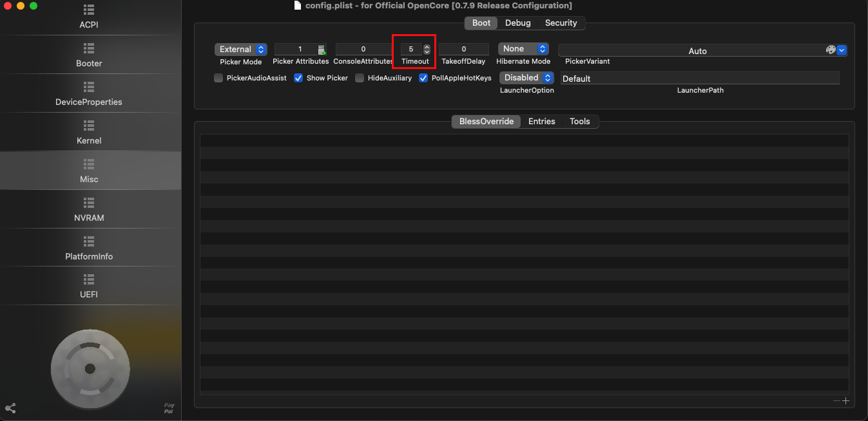This screenshot has height=421, width=868.
Task: Click the PickerVariant color palette icon
Action: 831,50
